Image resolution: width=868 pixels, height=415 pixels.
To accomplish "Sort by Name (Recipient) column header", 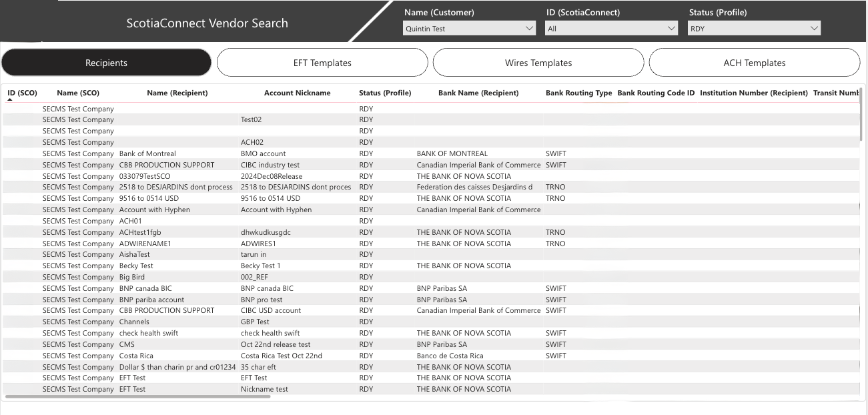I will pos(177,93).
